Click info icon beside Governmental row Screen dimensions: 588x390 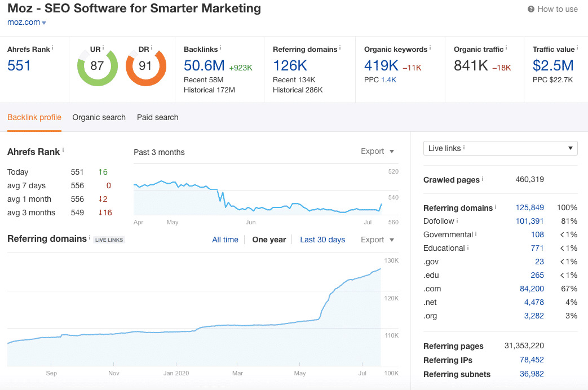point(476,234)
